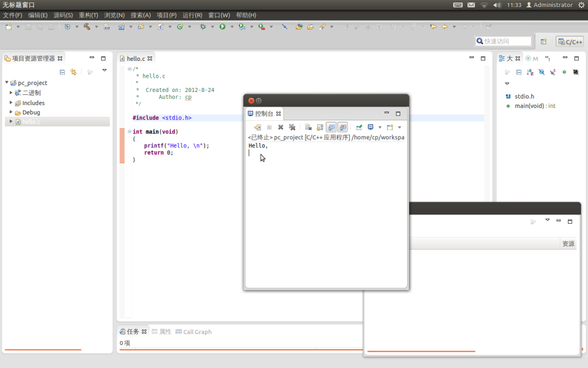
Task: Toggle hide static members in outline
Action: 552,72
